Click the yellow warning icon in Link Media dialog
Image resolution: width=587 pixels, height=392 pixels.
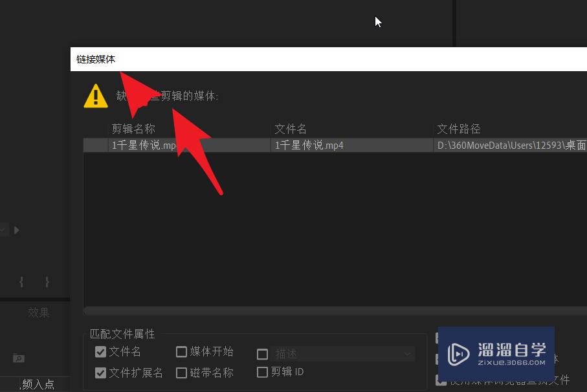96,96
